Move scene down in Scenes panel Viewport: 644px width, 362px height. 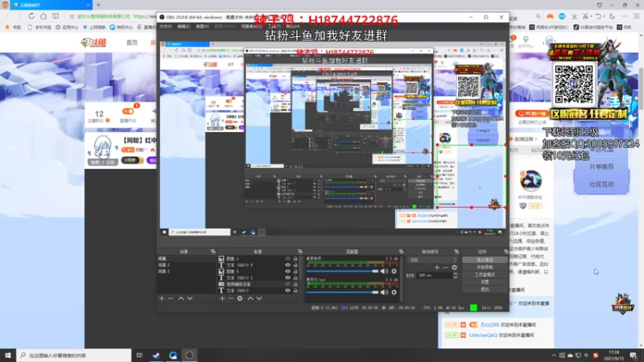coord(190,298)
